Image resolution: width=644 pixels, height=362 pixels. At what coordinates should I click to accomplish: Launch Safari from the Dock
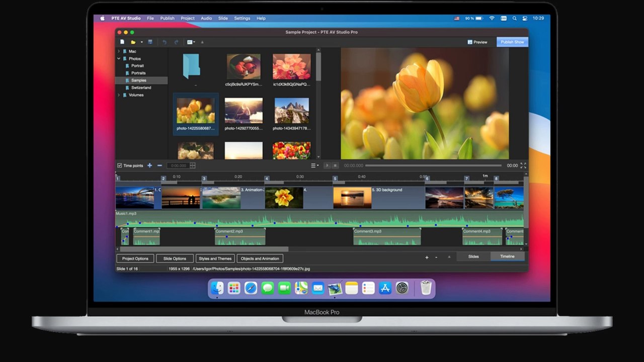pyautogui.click(x=251, y=288)
